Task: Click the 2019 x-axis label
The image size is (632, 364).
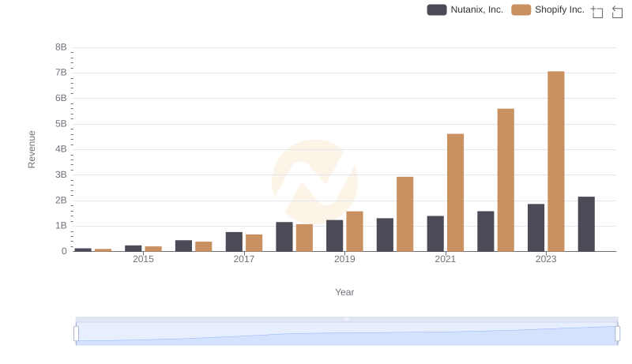Action: pyautogui.click(x=344, y=259)
